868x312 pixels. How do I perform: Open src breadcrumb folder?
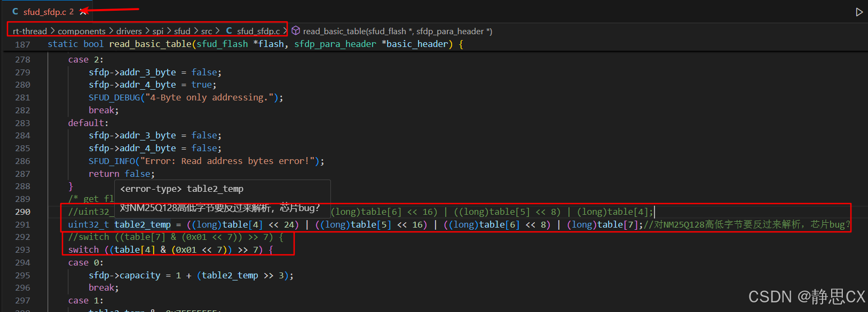207,32
